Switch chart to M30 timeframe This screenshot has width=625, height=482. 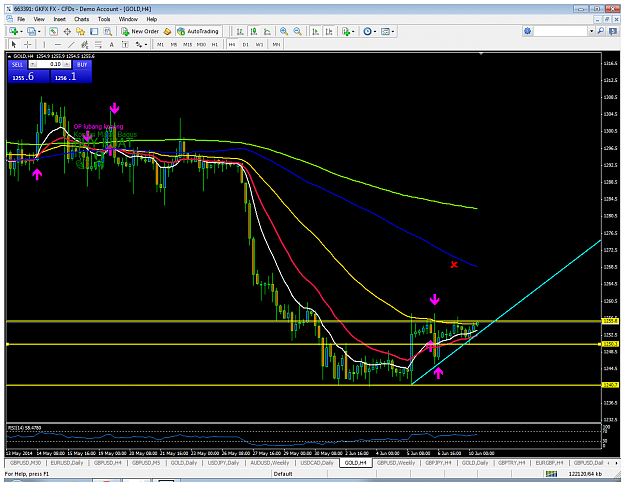[201, 45]
